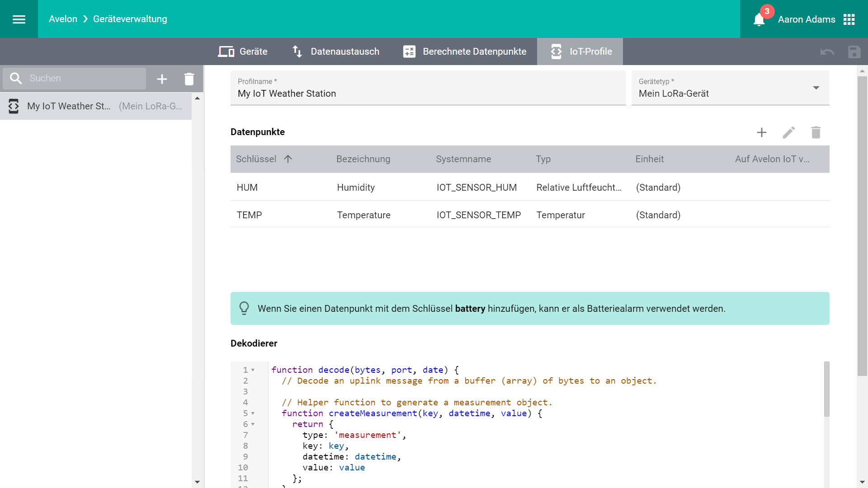Click the main page vertical scrollbar
This screenshot has height=488, width=868.
pos(862,226)
